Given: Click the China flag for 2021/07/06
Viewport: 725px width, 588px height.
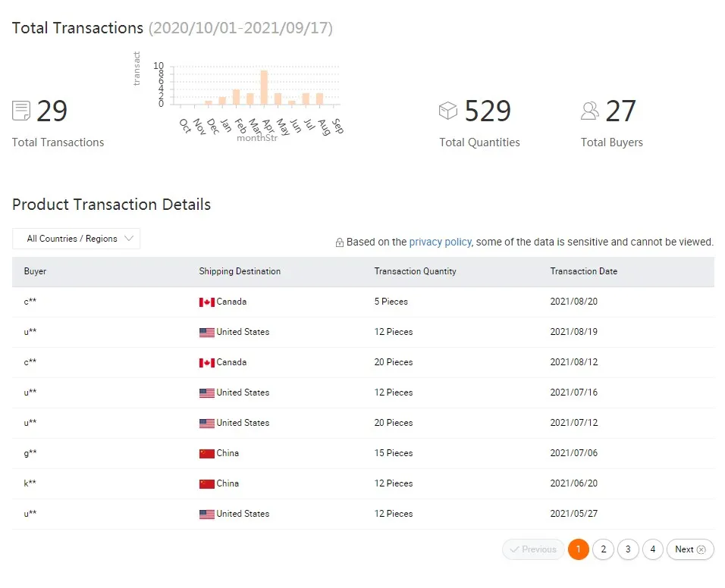Looking at the screenshot, I should [206, 453].
